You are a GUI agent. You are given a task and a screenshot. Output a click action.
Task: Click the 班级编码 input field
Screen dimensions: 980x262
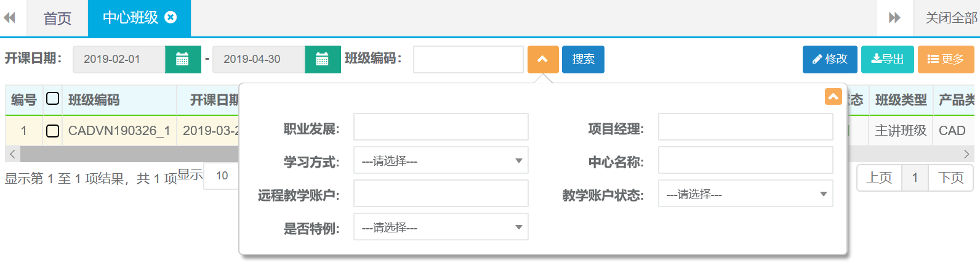(468, 59)
